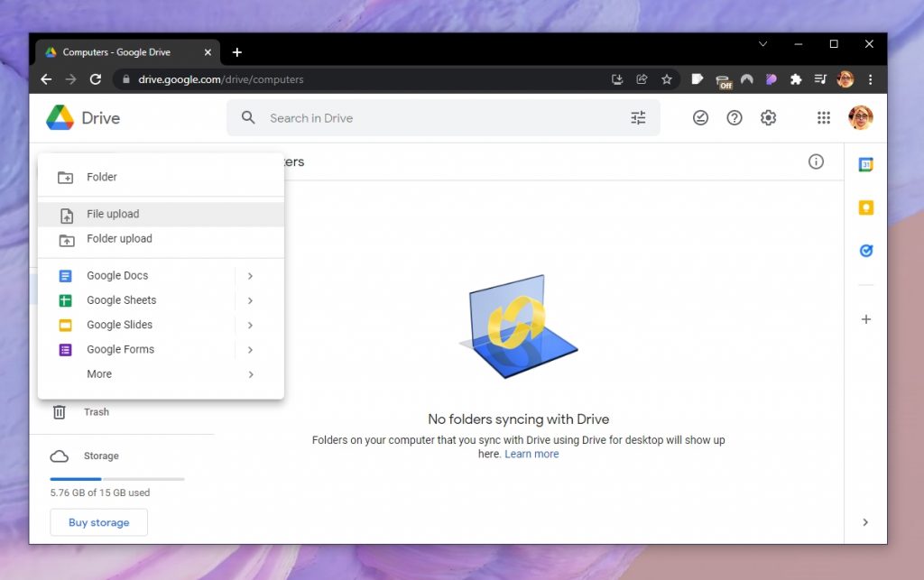Open Google Keep side panel
924x580 pixels.
point(865,207)
